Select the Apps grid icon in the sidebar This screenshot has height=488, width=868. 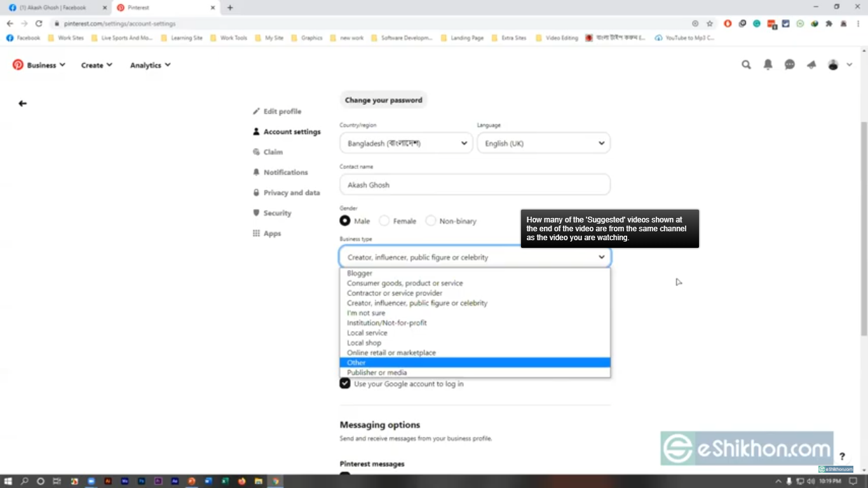pos(255,233)
